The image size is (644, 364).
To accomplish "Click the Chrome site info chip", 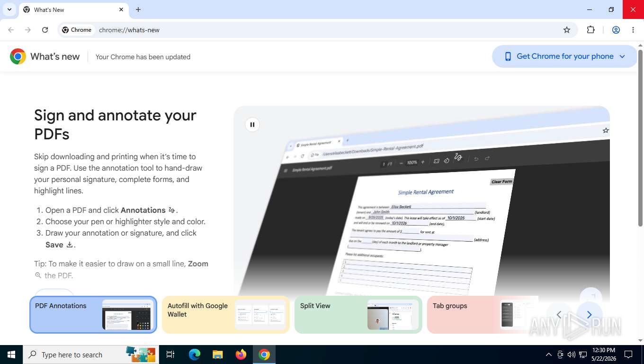I will pos(77,30).
